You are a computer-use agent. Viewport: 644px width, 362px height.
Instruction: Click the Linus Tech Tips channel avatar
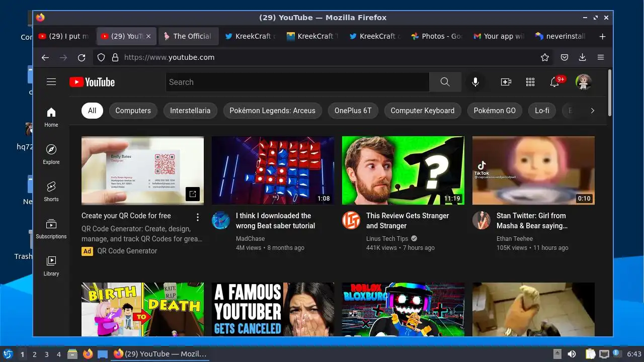tap(351, 220)
